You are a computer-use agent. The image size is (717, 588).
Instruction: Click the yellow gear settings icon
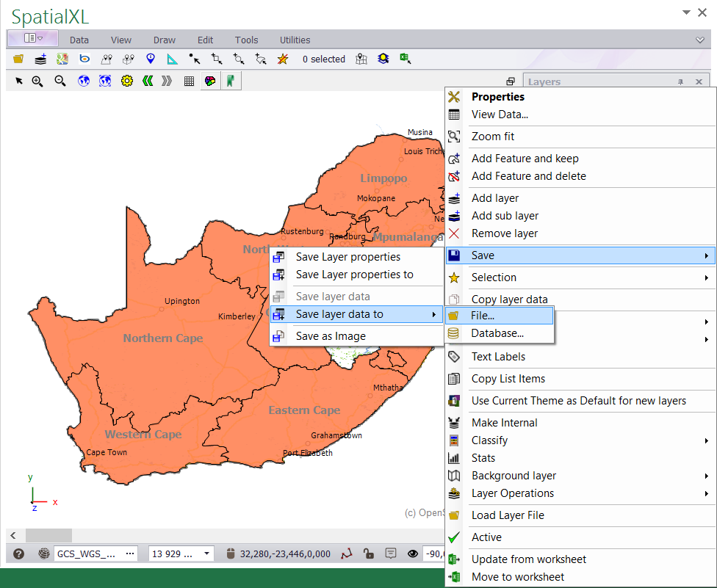pyautogui.click(x=126, y=81)
